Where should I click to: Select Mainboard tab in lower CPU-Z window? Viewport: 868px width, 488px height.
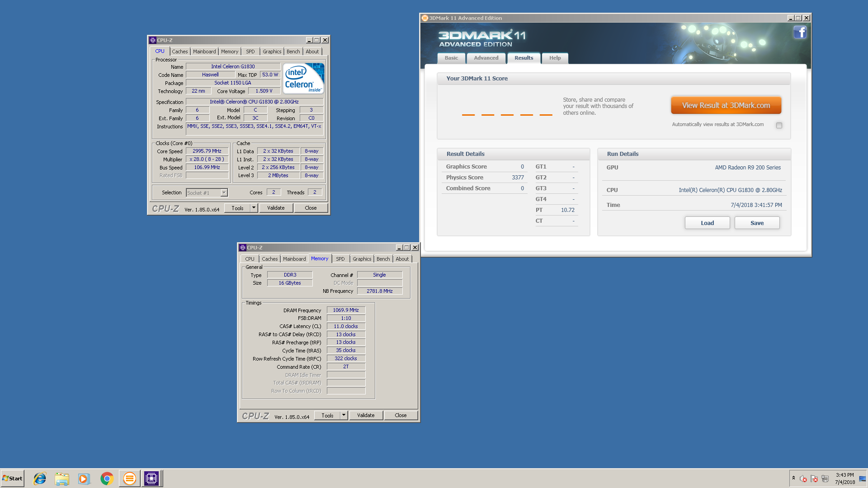[294, 259]
